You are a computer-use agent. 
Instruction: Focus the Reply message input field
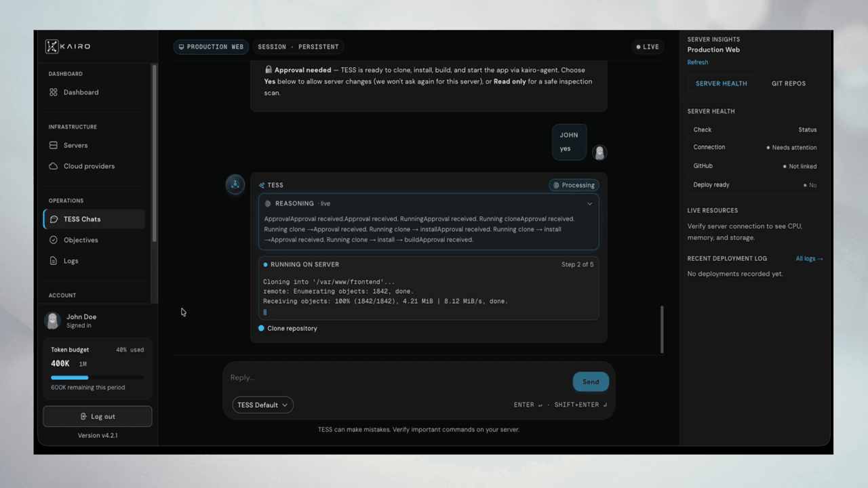click(x=397, y=378)
